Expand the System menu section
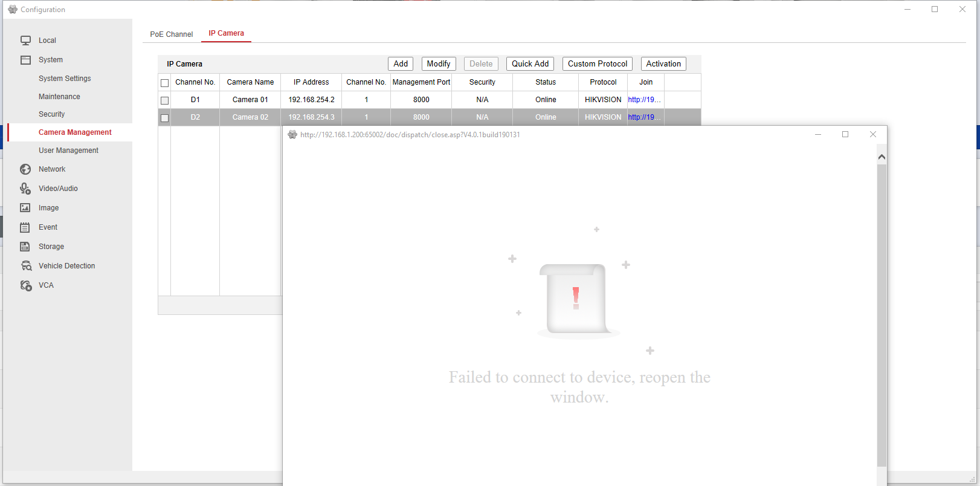 [51, 60]
